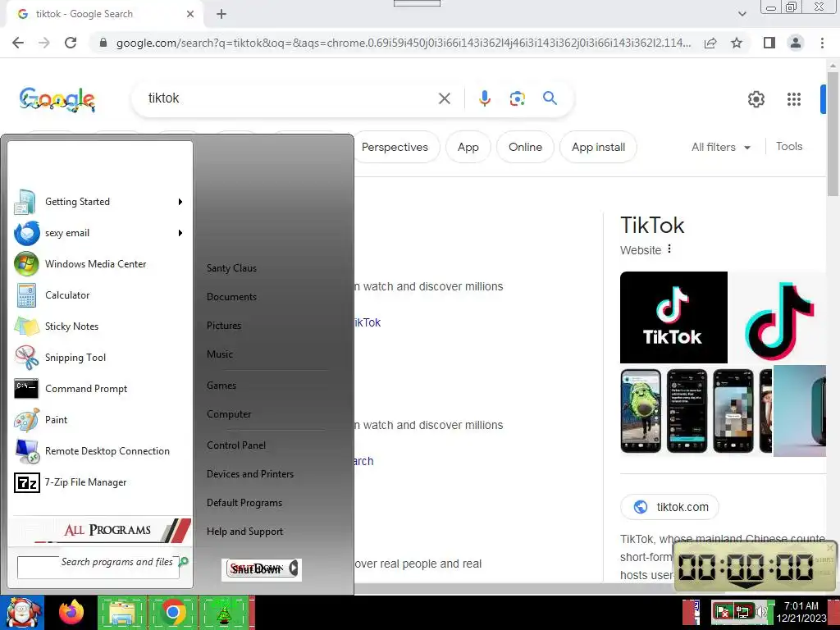Open the tab search dropdown arrow
This screenshot has width=840, height=630.
click(742, 14)
